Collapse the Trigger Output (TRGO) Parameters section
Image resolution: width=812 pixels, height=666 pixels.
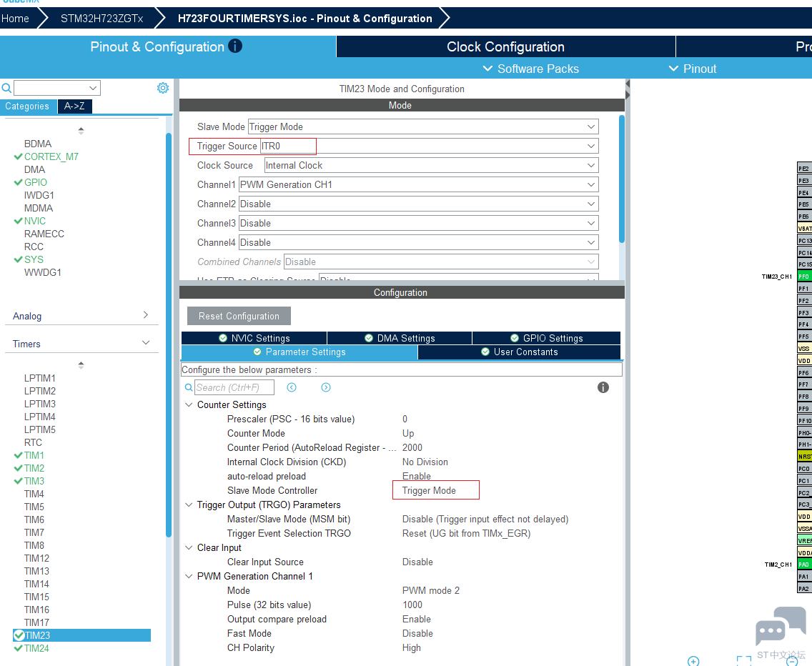[189, 505]
